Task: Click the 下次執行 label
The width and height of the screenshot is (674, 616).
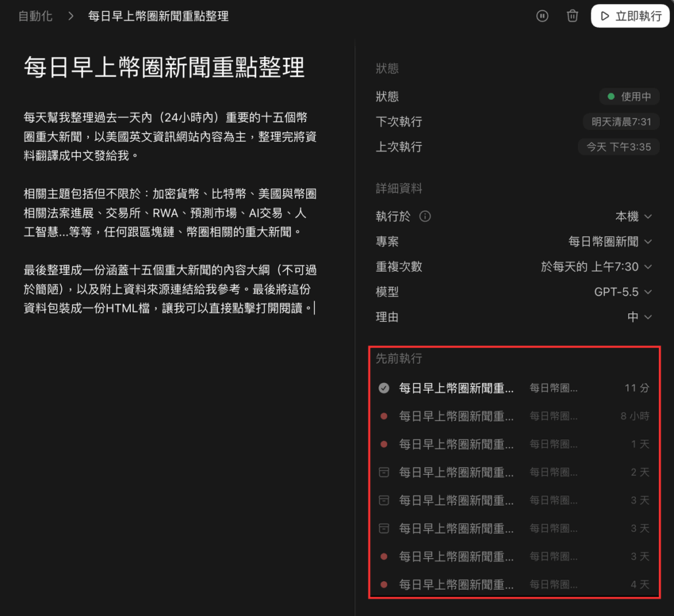Action: point(399,122)
